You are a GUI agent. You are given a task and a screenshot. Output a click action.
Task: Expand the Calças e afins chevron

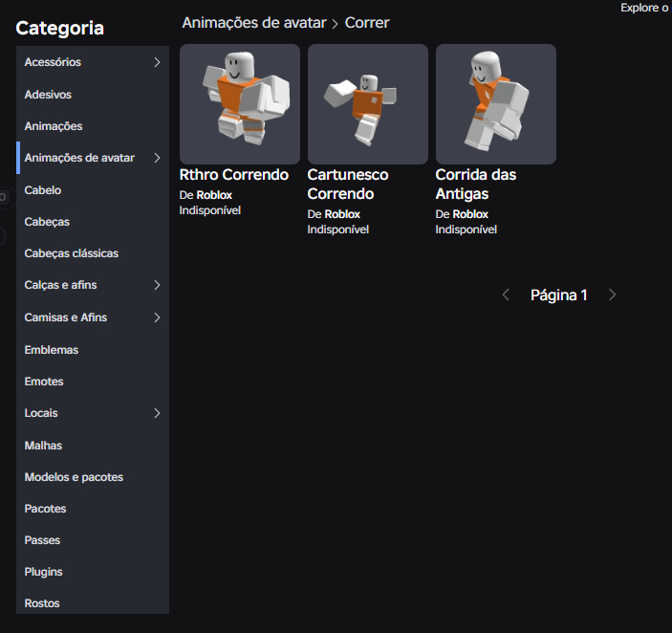tap(157, 285)
